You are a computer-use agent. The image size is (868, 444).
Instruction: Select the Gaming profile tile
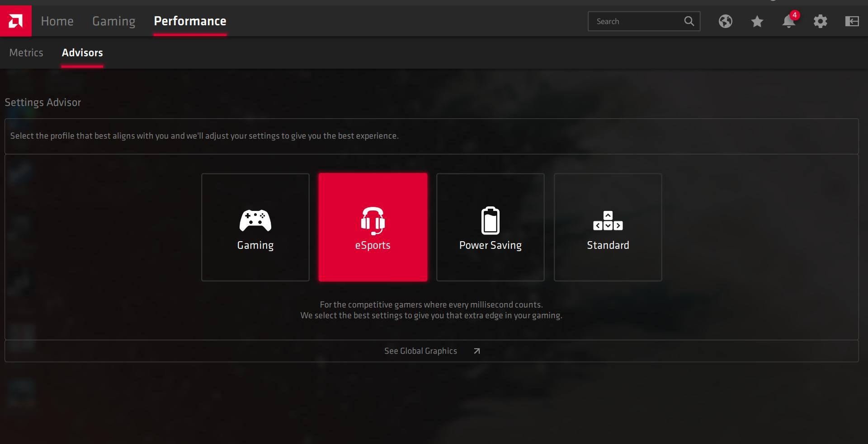click(255, 227)
